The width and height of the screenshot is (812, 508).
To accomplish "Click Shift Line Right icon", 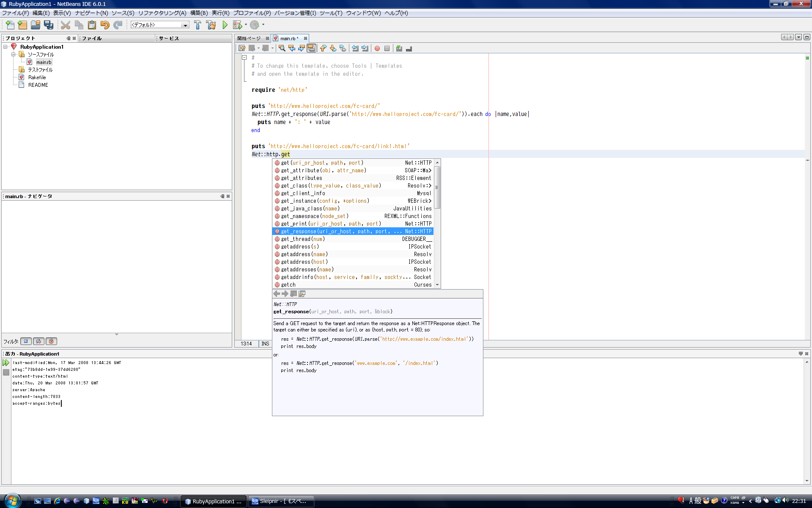I will point(365,48).
